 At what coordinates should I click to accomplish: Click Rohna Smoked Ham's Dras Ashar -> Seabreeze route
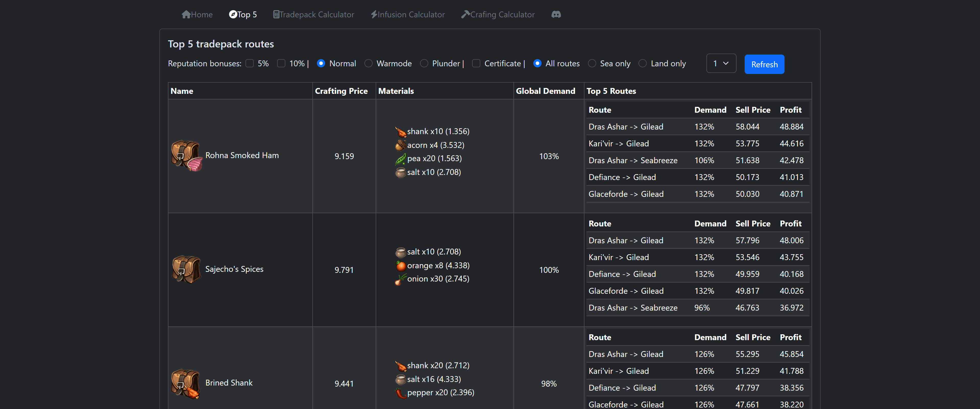[x=633, y=160]
